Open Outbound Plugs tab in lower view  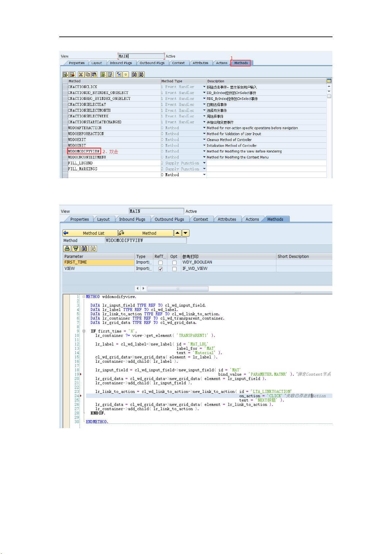(x=169, y=219)
